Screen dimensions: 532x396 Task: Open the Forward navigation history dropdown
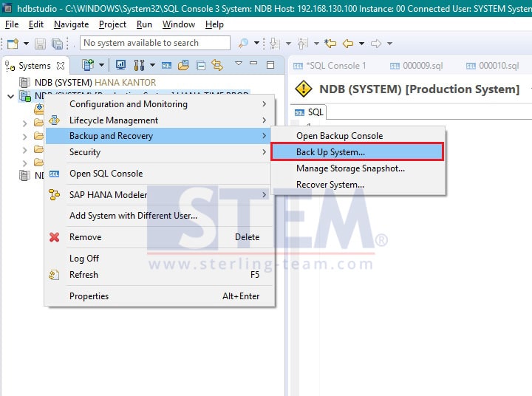coord(390,44)
